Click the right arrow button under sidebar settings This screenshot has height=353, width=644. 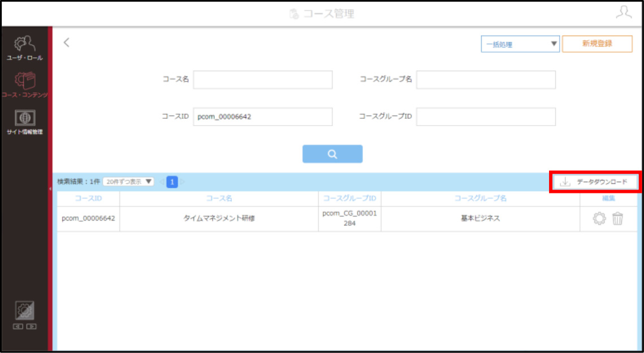31,327
